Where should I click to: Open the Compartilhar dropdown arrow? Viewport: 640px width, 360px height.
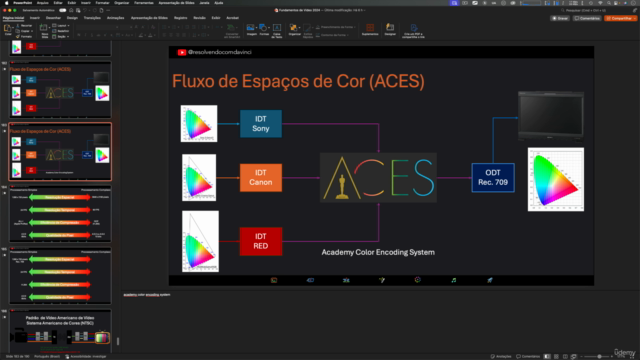635,18
